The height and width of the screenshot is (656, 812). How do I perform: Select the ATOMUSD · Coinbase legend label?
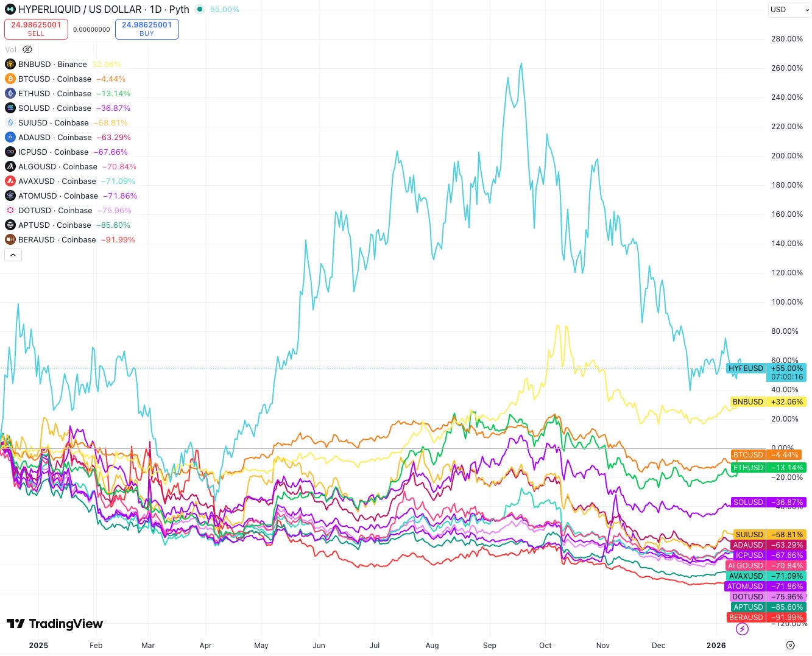pyautogui.click(x=58, y=196)
